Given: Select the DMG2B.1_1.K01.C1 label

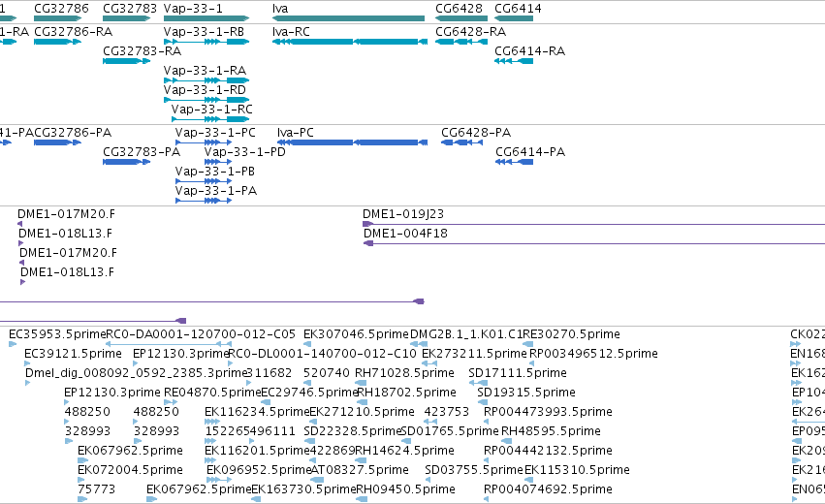Looking at the screenshot, I should (466, 334).
